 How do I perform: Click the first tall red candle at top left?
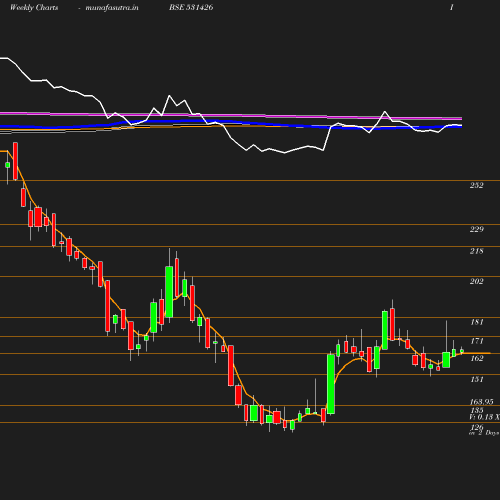[15, 161]
